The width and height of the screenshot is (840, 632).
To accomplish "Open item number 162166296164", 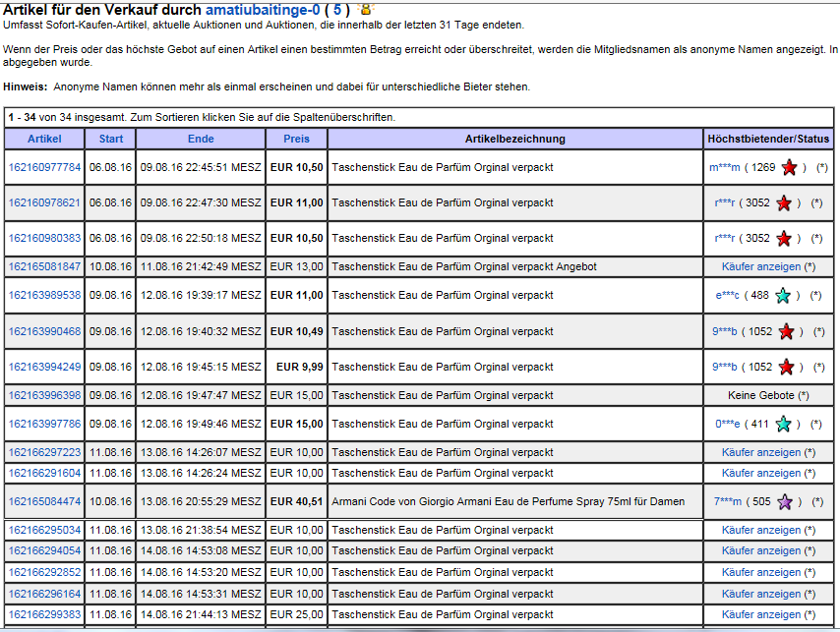I will pyautogui.click(x=44, y=594).
